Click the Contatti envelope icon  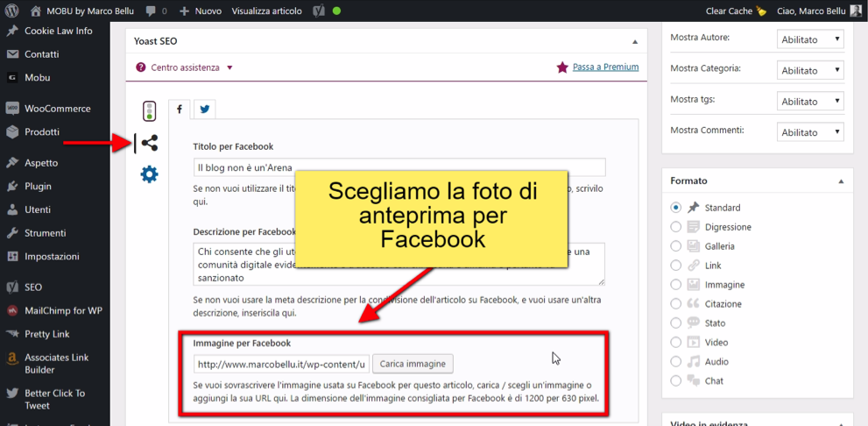pos(12,54)
